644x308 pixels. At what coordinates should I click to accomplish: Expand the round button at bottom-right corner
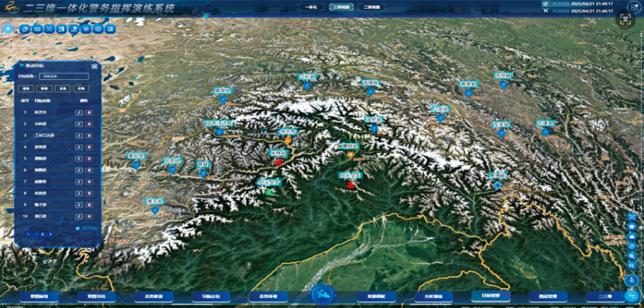(x=631, y=295)
